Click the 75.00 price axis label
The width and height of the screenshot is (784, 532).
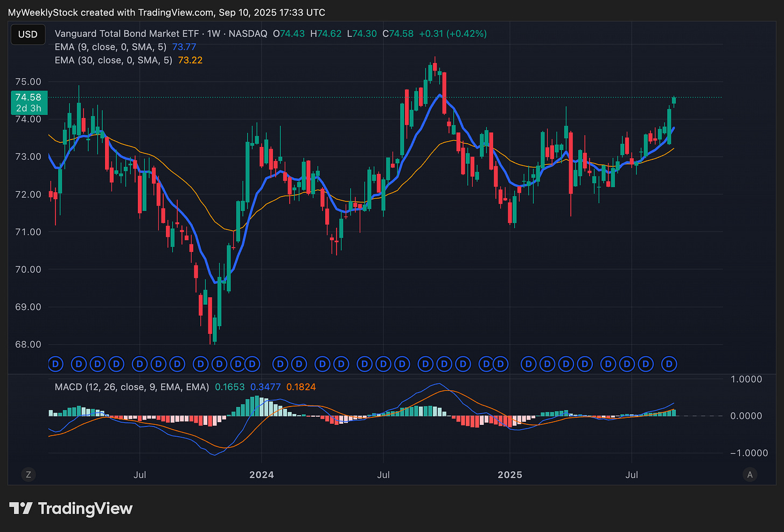28,82
